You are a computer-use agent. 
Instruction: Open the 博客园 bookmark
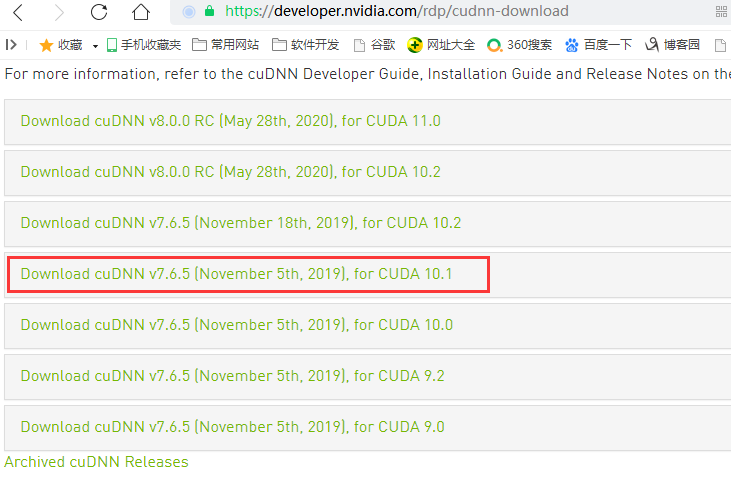pyautogui.click(x=672, y=45)
